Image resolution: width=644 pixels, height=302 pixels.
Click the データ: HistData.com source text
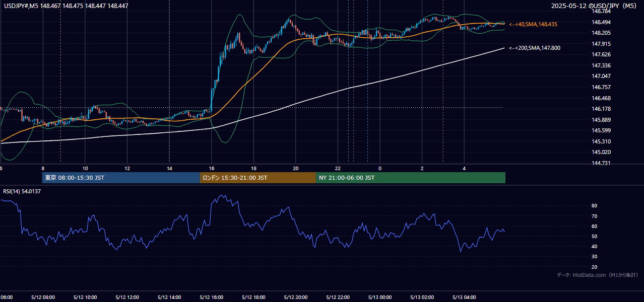[597, 275]
